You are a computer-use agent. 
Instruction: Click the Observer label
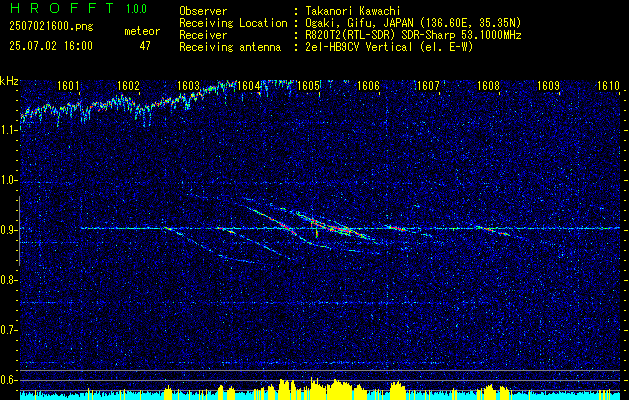tap(203, 11)
